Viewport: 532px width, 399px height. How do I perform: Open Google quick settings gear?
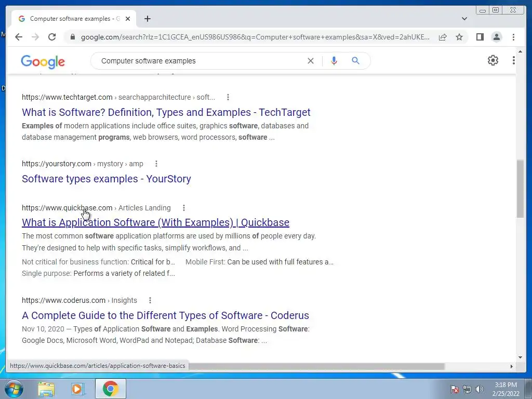coord(493,60)
